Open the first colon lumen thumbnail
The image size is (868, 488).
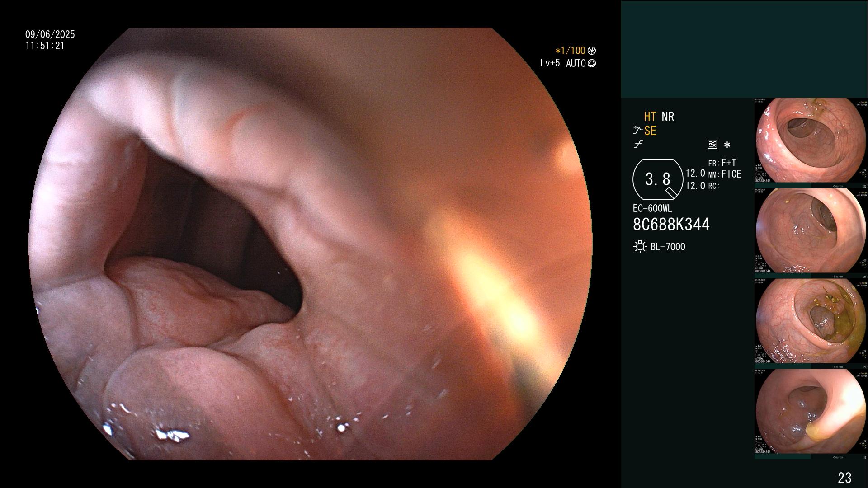click(811, 141)
